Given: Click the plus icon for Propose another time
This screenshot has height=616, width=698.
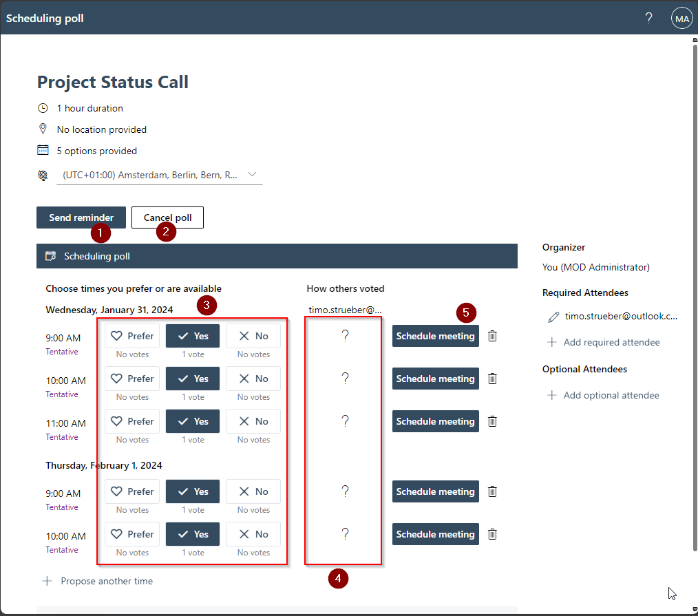Looking at the screenshot, I should (x=47, y=581).
